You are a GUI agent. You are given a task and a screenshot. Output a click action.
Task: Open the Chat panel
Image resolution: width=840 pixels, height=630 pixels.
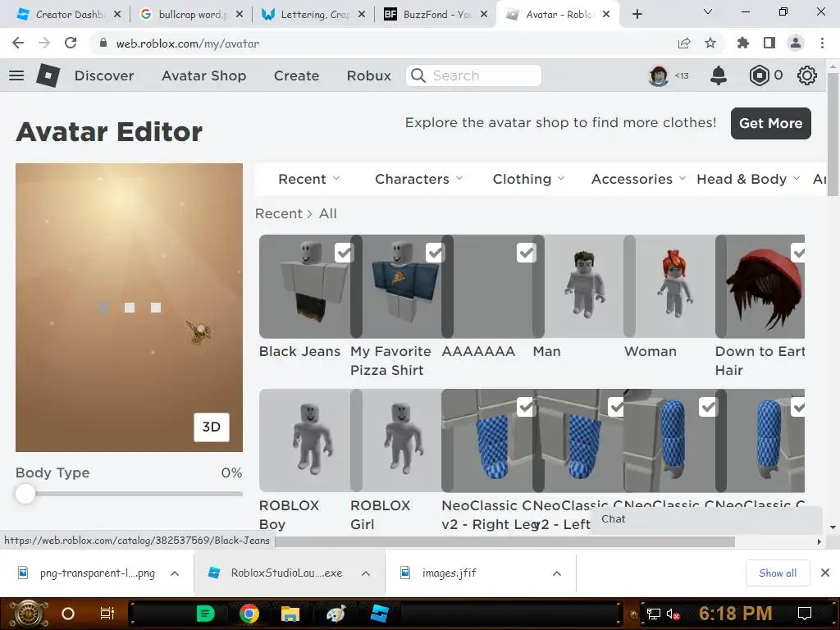(706, 519)
